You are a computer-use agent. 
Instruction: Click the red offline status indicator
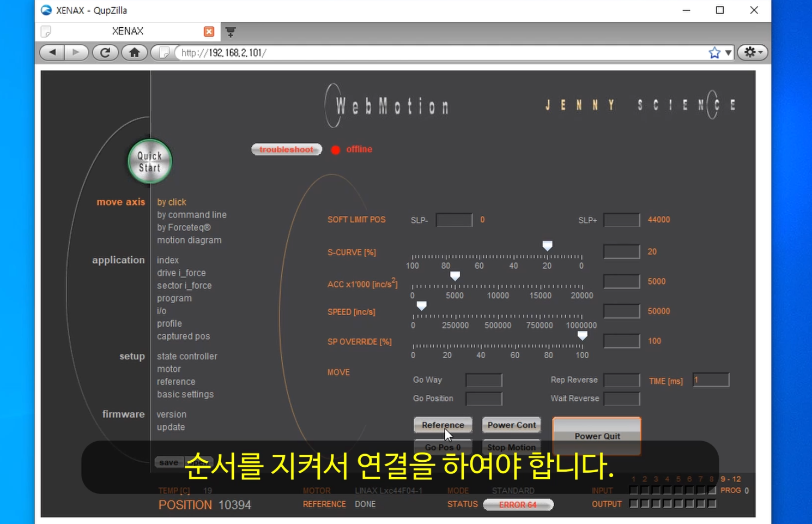click(336, 150)
